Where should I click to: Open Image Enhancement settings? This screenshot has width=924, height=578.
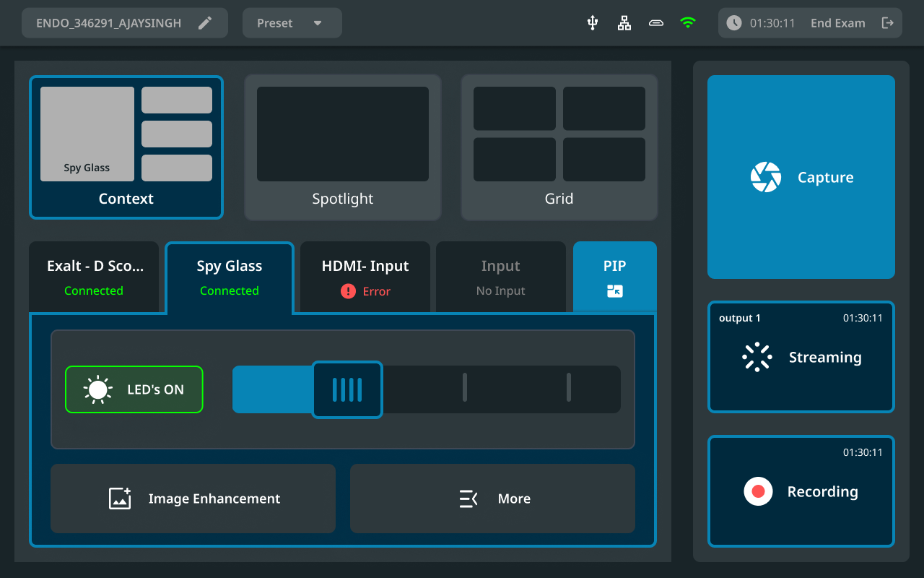click(x=193, y=499)
